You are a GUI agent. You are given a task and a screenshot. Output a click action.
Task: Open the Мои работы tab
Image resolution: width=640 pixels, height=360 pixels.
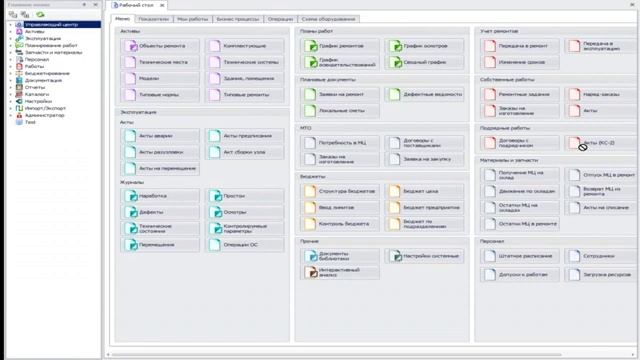(193, 19)
